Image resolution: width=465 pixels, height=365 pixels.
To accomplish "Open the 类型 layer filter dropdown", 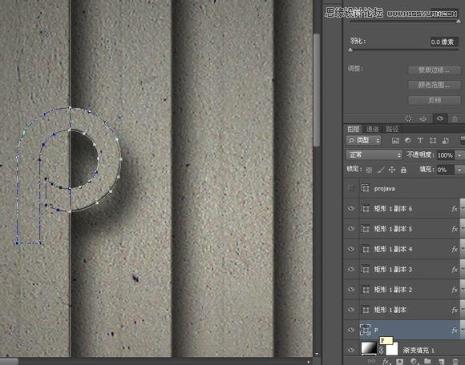I will coord(363,140).
